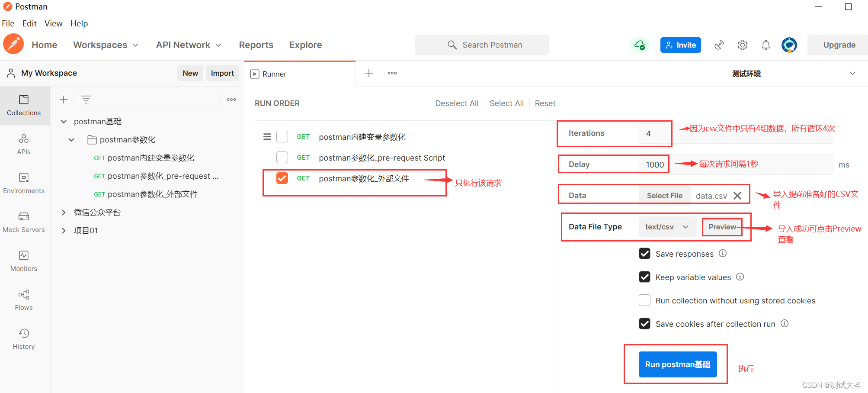The width and height of the screenshot is (868, 393).
Task: Open the Workspaces dropdown
Action: point(106,45)
